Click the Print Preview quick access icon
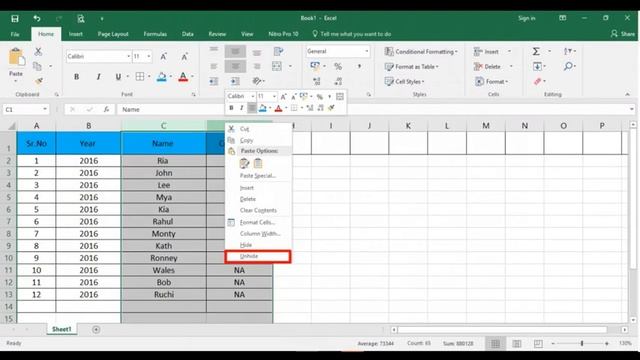 point(81,18)
